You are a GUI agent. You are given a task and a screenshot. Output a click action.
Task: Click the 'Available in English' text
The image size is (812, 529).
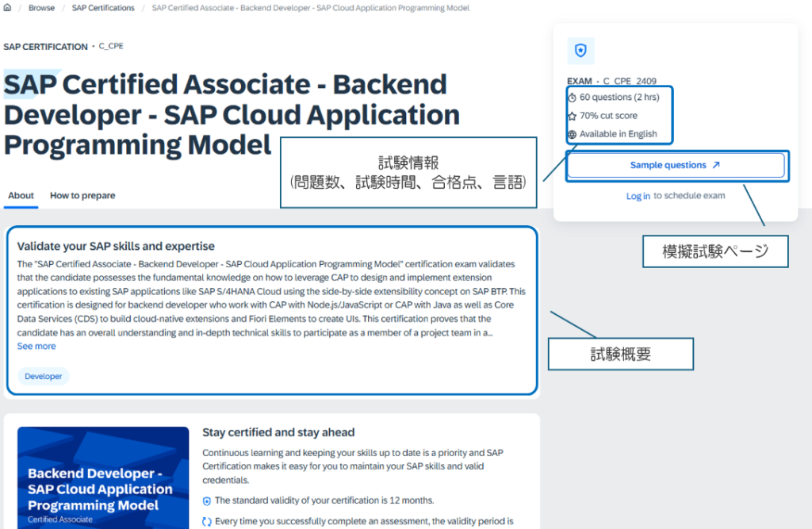click(x=619, y=134)
